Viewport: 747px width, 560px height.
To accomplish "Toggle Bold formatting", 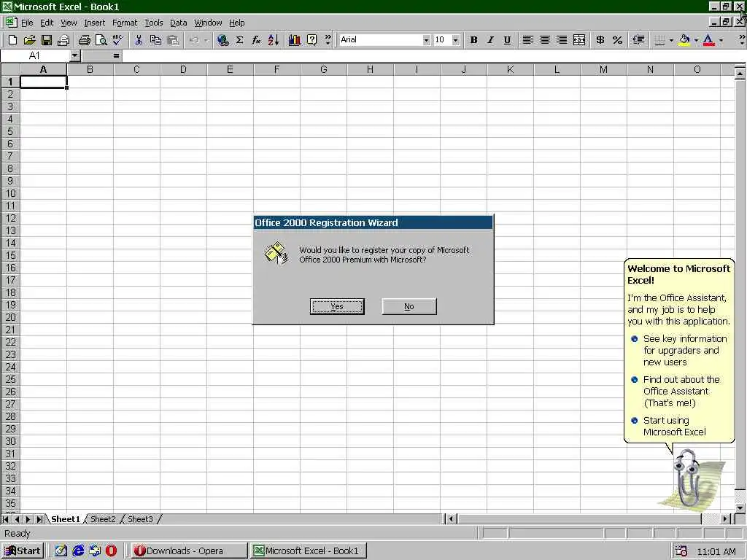I will (x=473, y=40).
